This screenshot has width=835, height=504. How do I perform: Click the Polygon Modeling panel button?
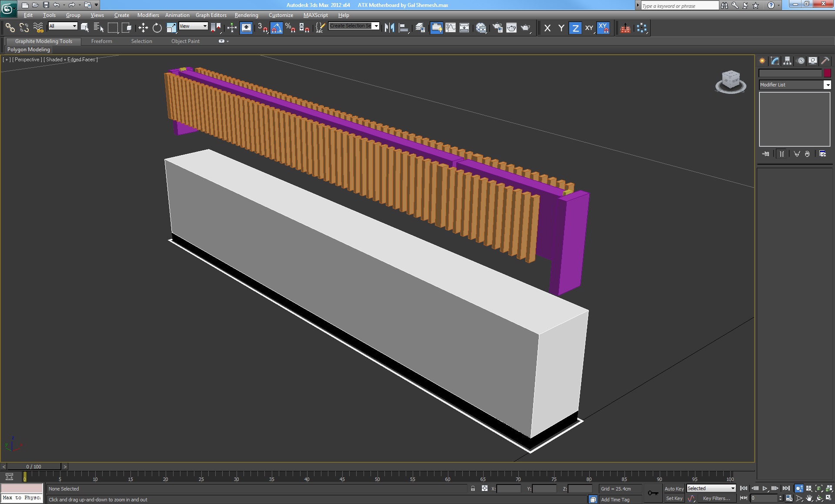tap(29, 50)
